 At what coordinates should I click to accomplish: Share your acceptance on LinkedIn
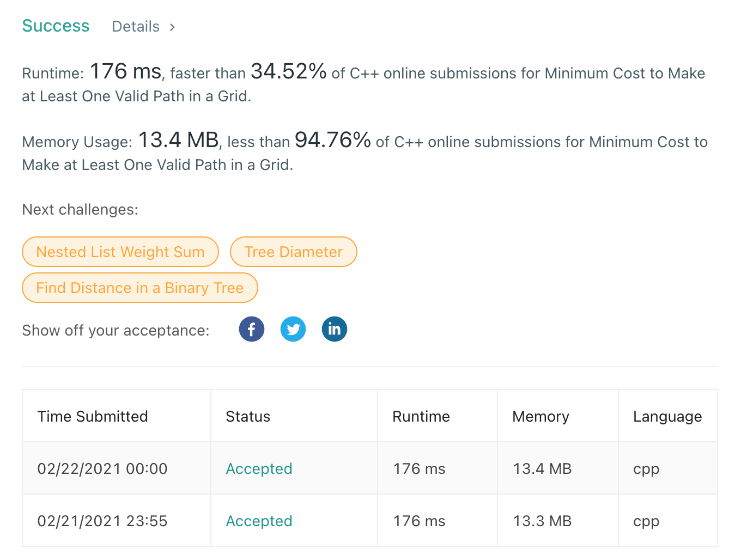point(335,329)
